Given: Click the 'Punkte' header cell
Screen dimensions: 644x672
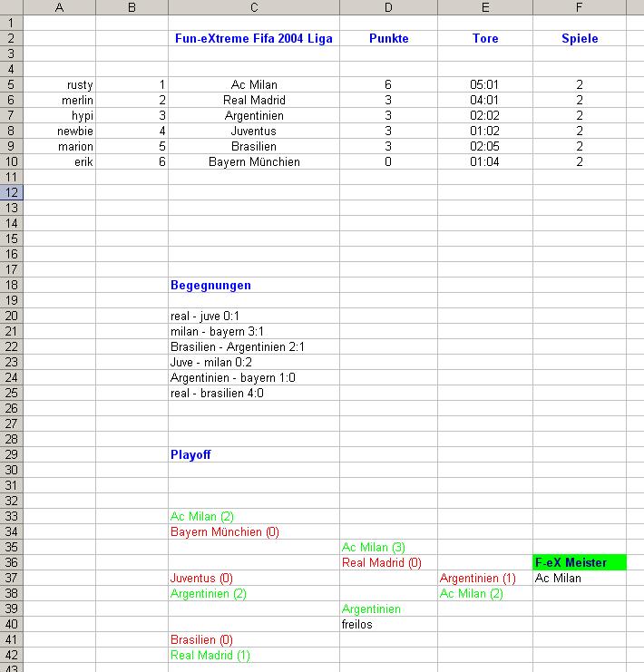Looking at the screenshot, I should pos(388,38).
